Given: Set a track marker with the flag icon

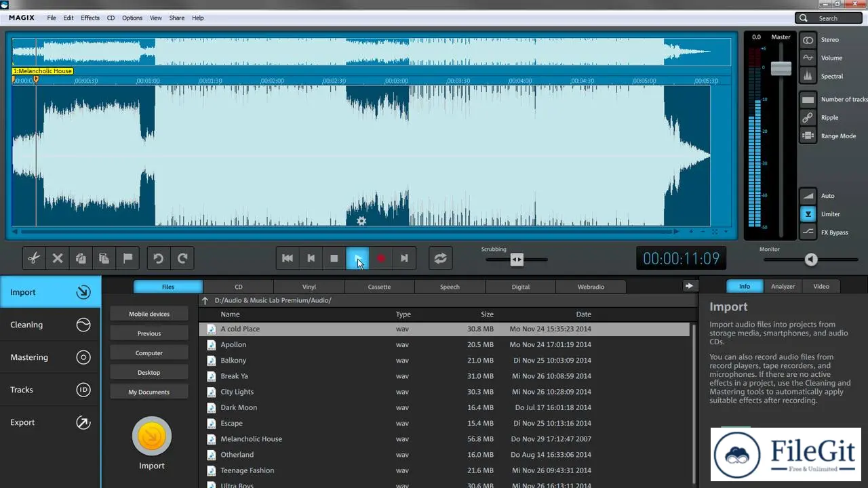Looking at the screenshot, I should tap(127, 258).
